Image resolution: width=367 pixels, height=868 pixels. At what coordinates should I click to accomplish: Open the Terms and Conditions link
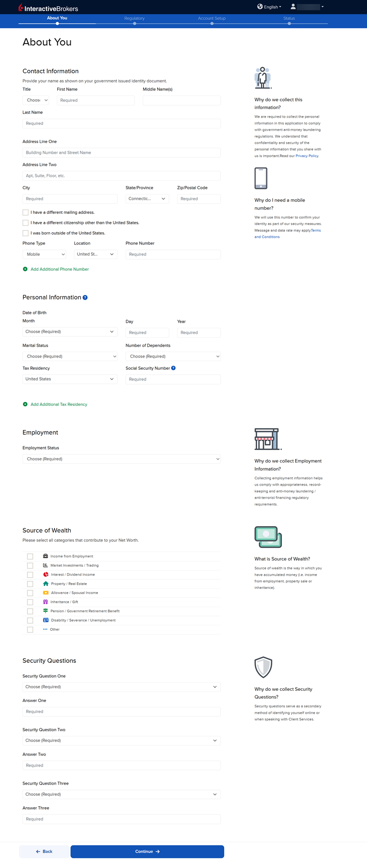(287, 234)
